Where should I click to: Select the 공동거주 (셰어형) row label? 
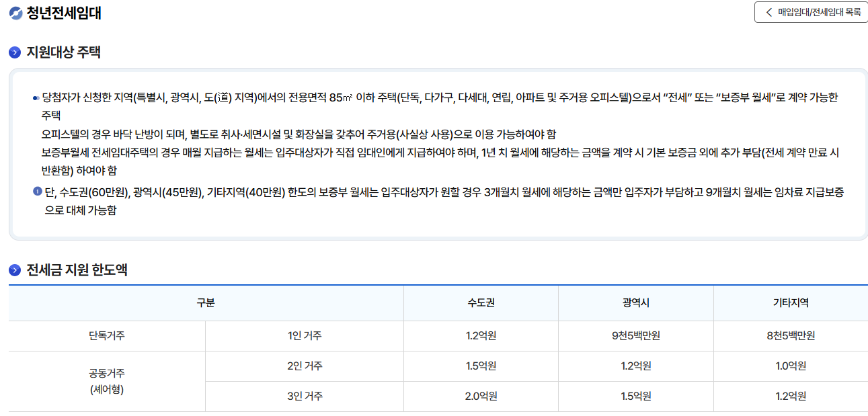(107, 381)
